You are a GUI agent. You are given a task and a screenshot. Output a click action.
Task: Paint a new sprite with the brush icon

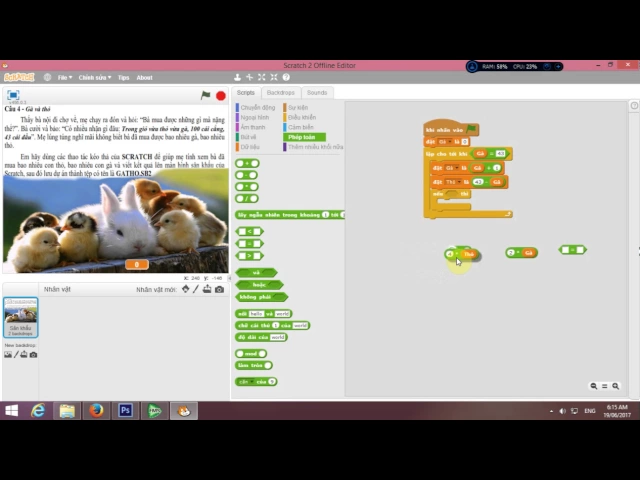tap(196, 289)
